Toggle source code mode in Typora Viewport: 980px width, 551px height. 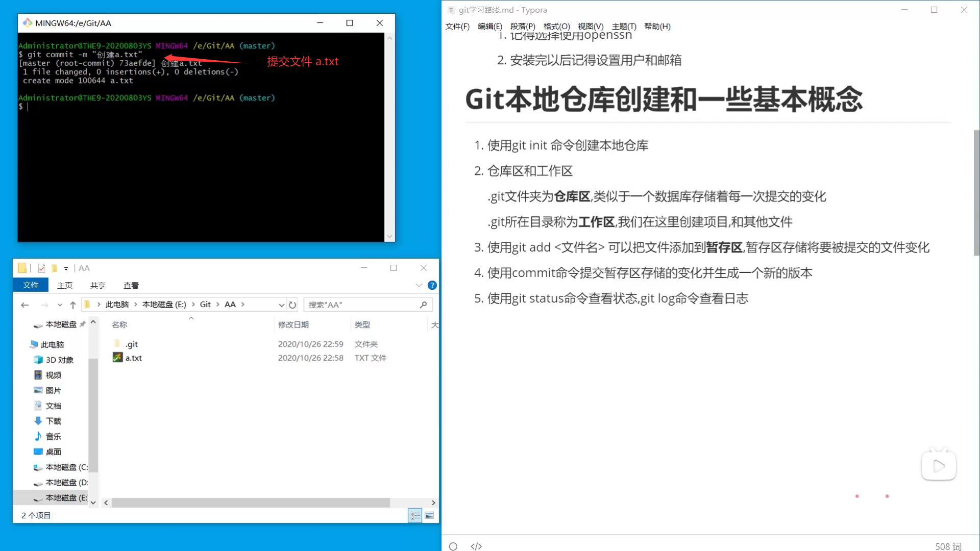(476, 546)
